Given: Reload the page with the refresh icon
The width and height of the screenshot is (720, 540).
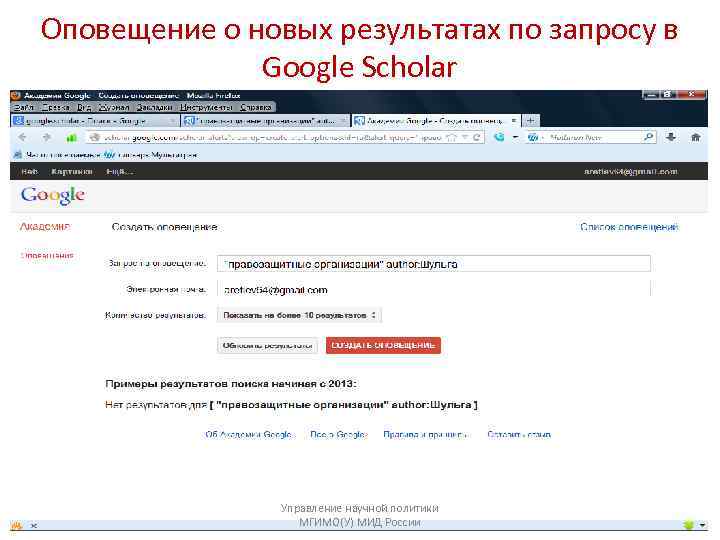Looking at the screenshot, I should (x=477, y=137).
